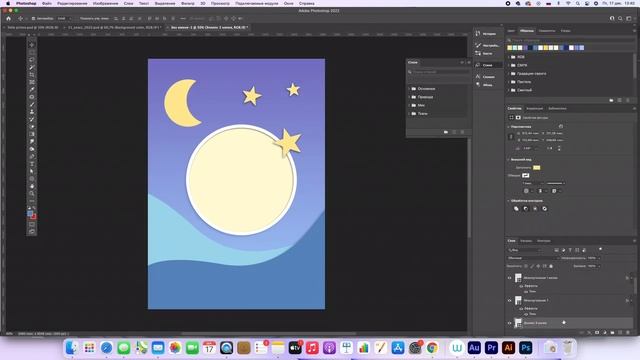Select the Lasso tool
The image size is (640, 360).
[32, 60]
